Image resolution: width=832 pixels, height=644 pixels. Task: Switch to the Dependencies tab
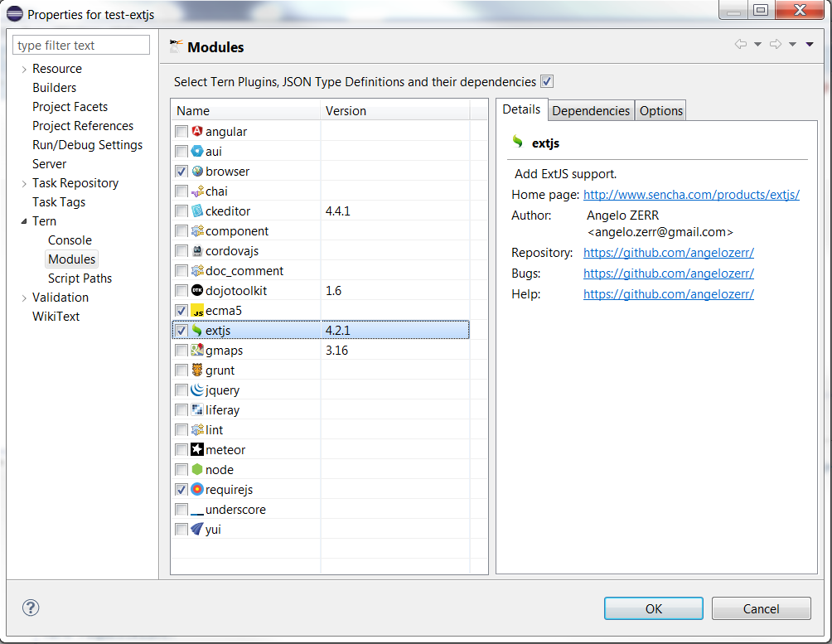coord(590,109)
